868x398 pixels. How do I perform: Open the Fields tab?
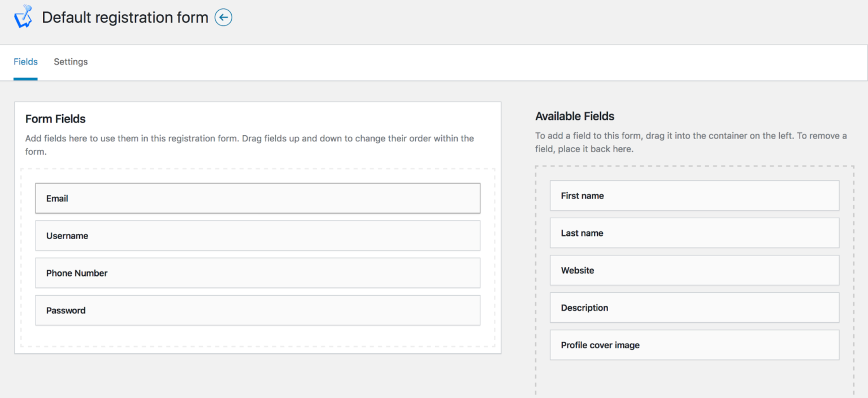pyautogui.click(x=25, y=62)
